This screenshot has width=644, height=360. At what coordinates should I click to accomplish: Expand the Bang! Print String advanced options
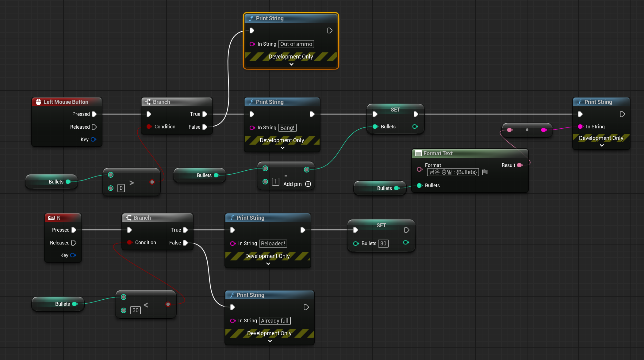click(282, 148)
